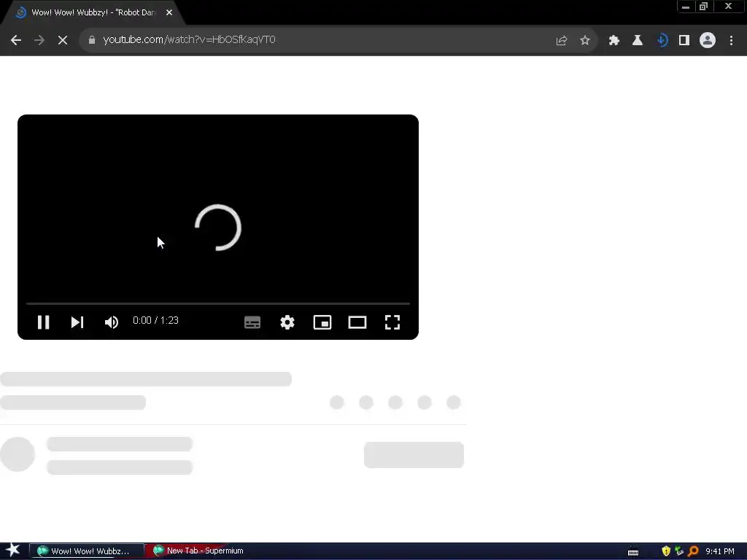
Task: Pause the YouTube video
Action: tap(43, 322)
